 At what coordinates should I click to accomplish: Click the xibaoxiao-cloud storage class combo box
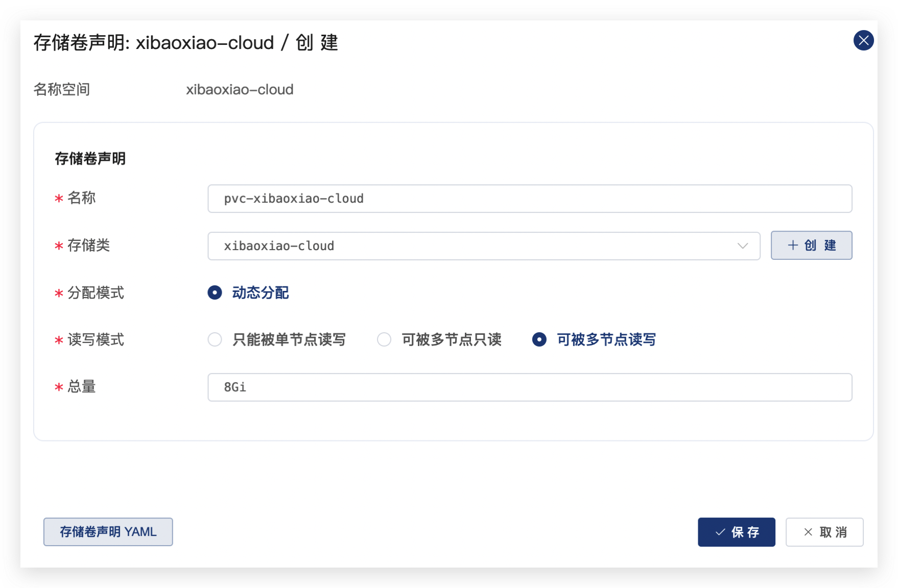pyautogui.click(x=483, y=246)
